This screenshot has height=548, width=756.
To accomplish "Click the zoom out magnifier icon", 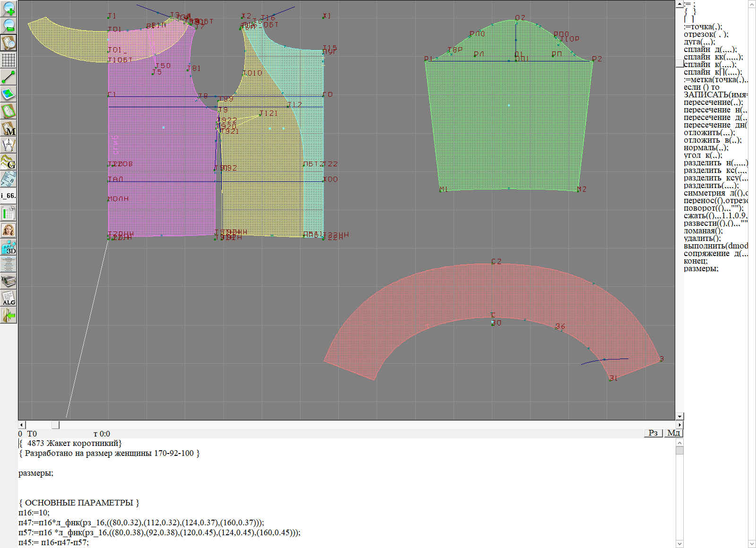I will point(9,26).
